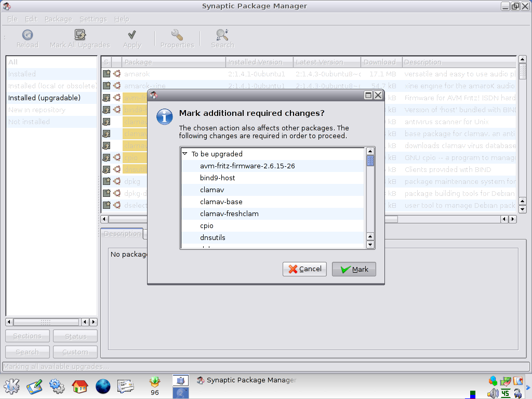The image size is (532, 399).
Task: Click the status box of dnsutils row
Action: [x=107, y=169]
